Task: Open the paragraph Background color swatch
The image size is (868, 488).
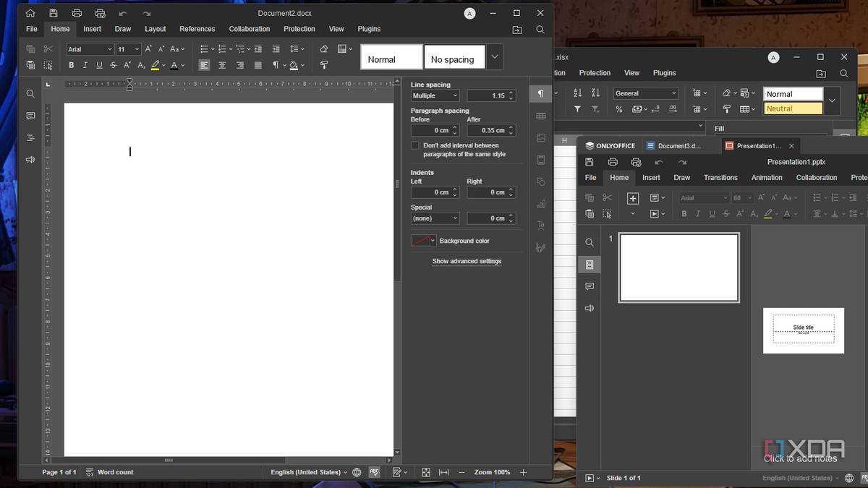Action: pyautogui.click(x=423, y=241)
